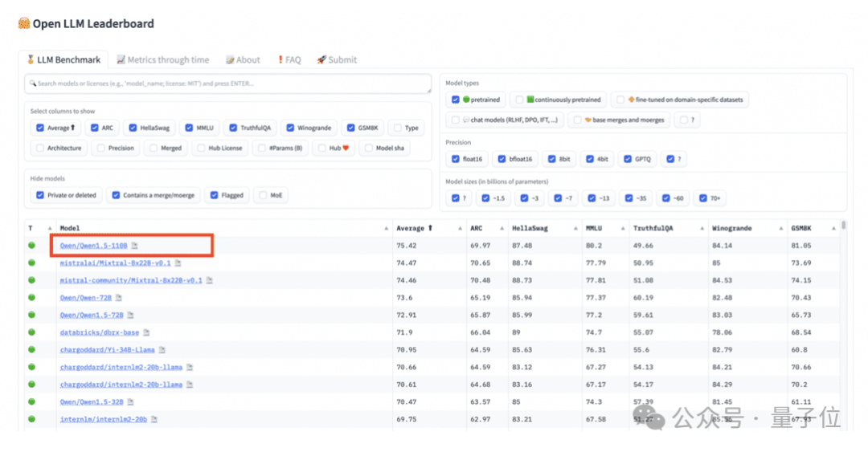Click the page icon beside databricks/dbrx-base
Screen dimensions: 868x452
pos(146,332)
